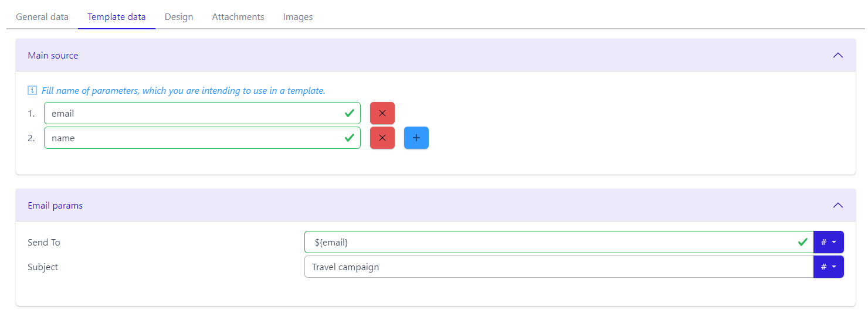Focus the email parameter input field
The image size is (868, 310).
point(202,113)
